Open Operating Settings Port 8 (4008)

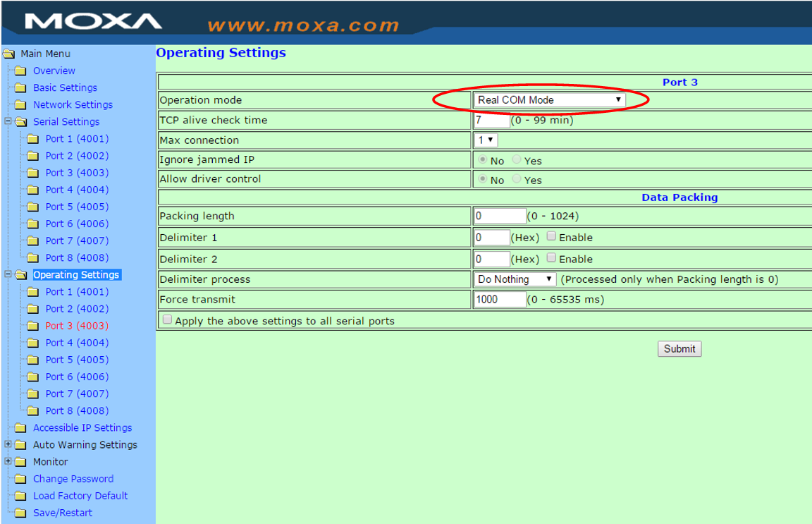[77, 411]
